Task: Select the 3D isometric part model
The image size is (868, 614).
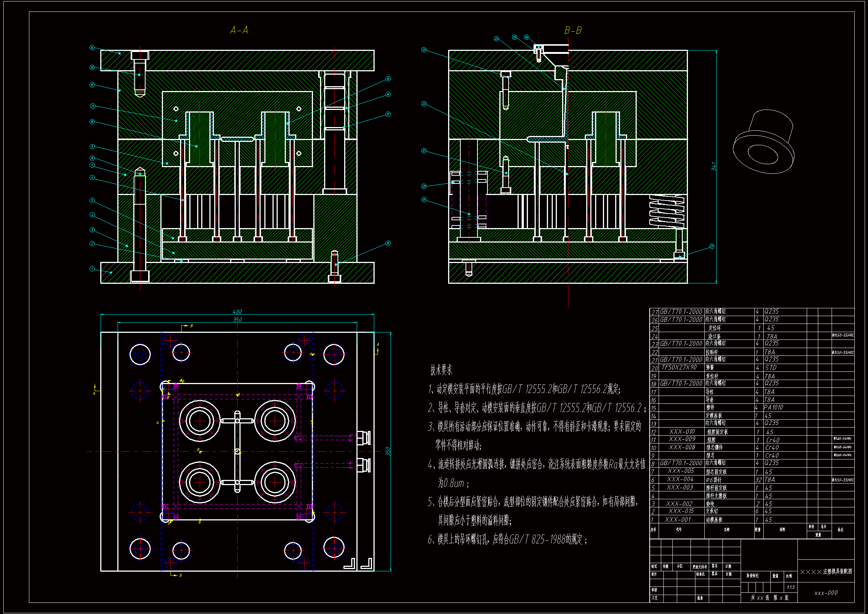Action: [763, 142]
